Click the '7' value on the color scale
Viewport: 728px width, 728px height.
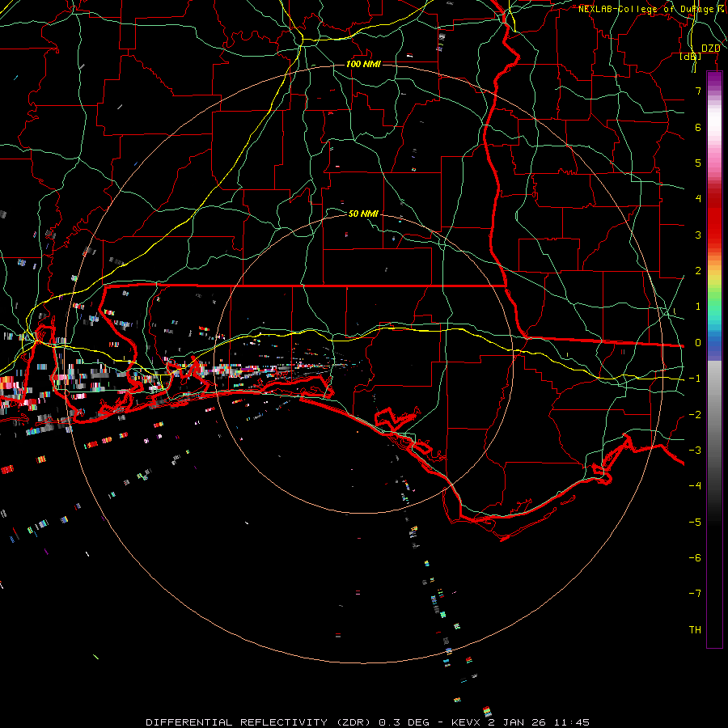click(698, 91)
